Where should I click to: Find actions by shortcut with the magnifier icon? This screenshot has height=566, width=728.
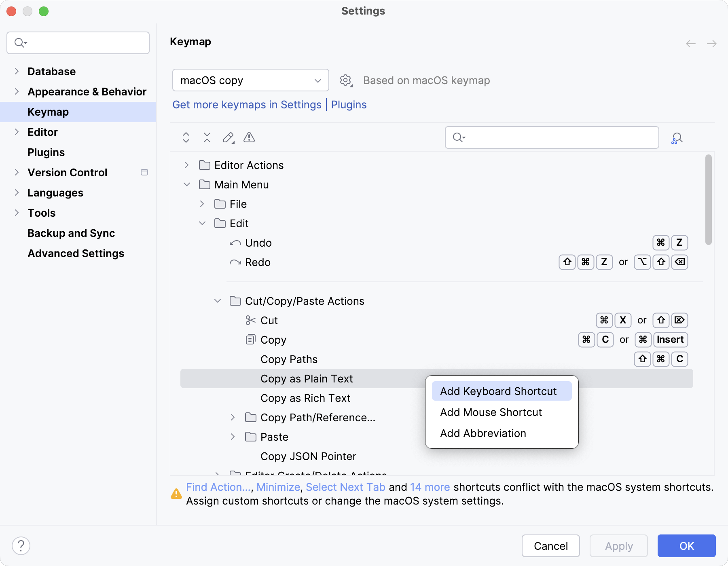pyautogui.click(x=676, y=137)
